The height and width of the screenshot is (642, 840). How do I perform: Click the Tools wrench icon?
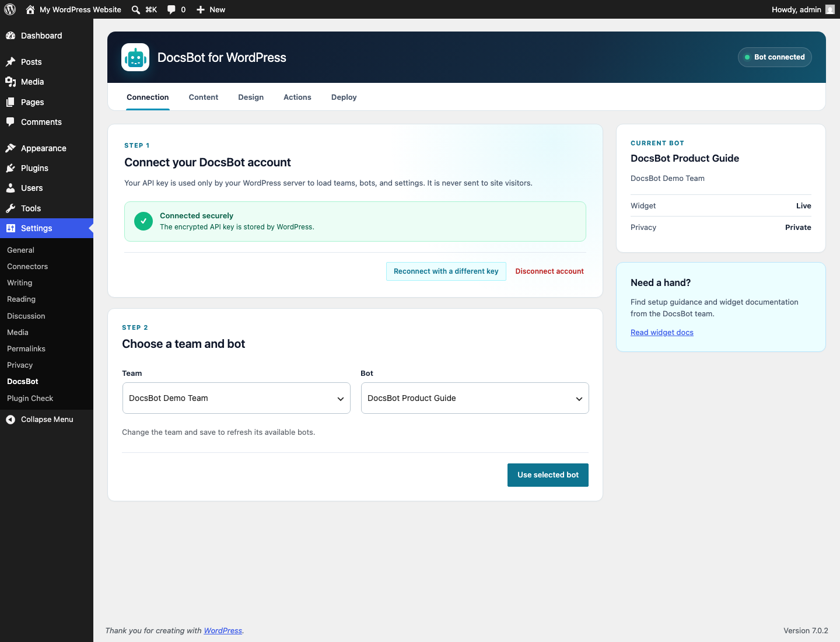[x=10, y=208]
